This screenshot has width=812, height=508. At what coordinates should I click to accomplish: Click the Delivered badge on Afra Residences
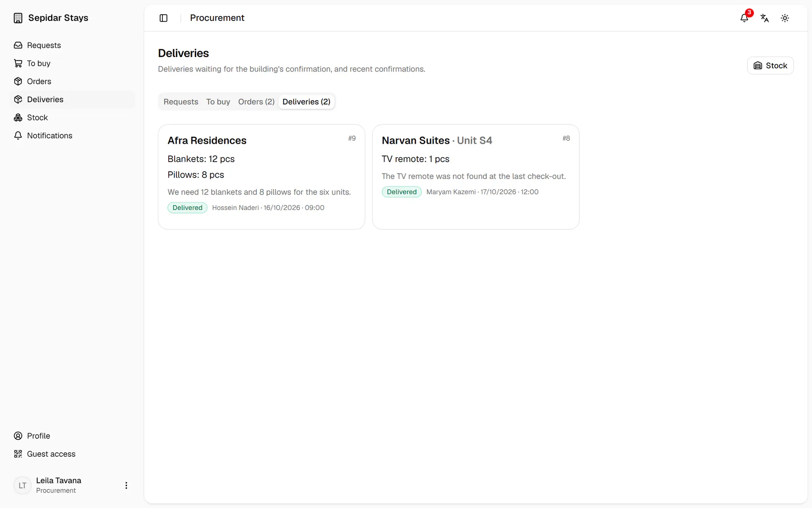click(188, 208)
